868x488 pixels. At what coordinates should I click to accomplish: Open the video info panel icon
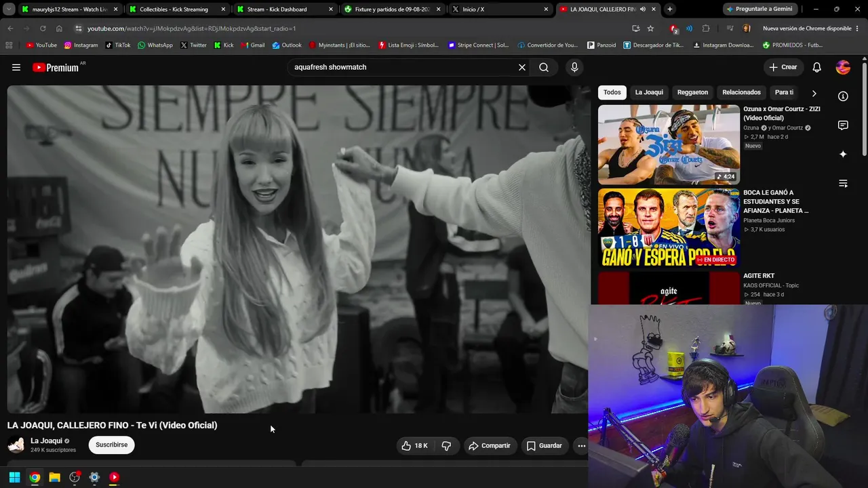(x=843, y=96)
